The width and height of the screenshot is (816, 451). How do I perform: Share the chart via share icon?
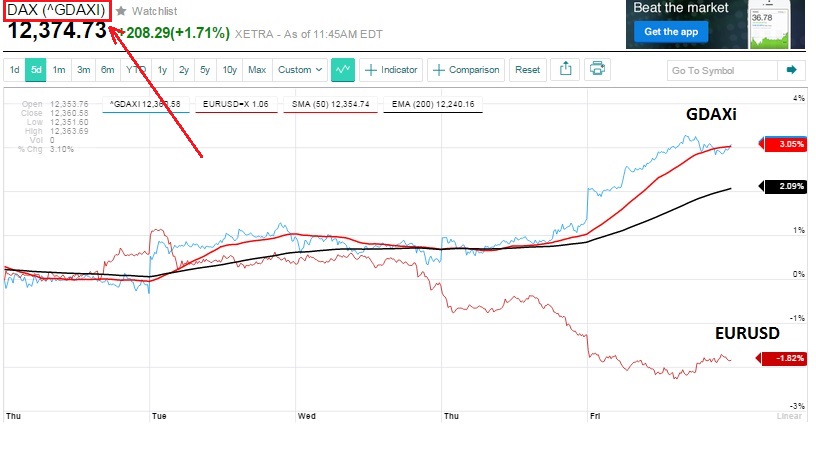[565, 69]
